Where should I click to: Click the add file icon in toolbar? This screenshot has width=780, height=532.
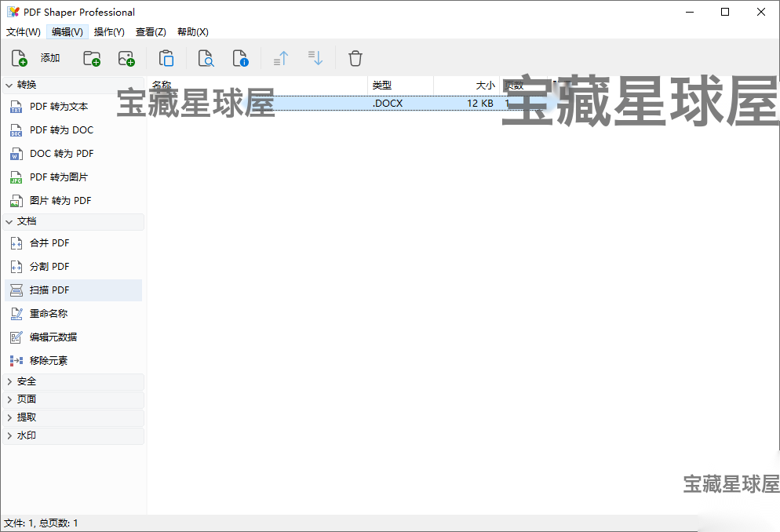click(19, 58)
